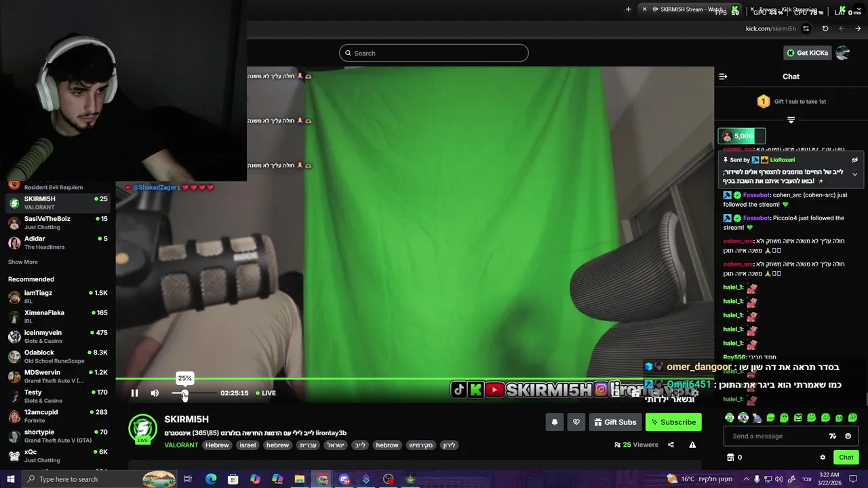Viewport: 868px width, 488px height.
Task: Report the stream using warning triangle icon
Action: (692, 445)
